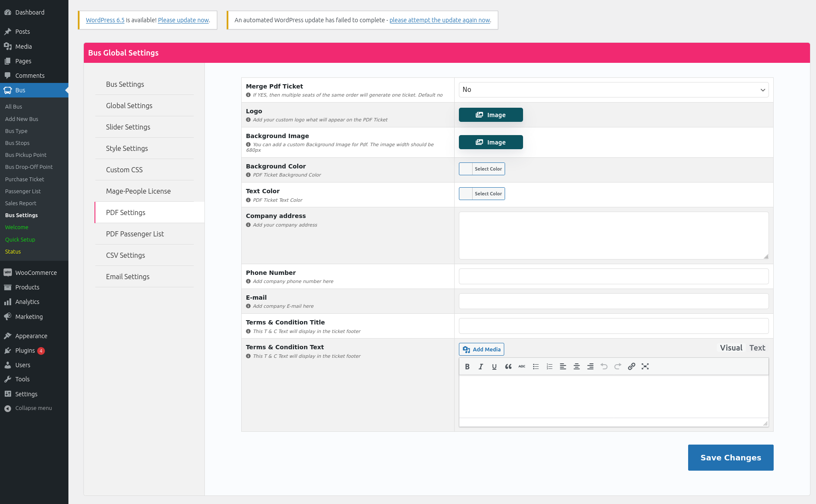Open the Bus Settings tab

point(145,84)
